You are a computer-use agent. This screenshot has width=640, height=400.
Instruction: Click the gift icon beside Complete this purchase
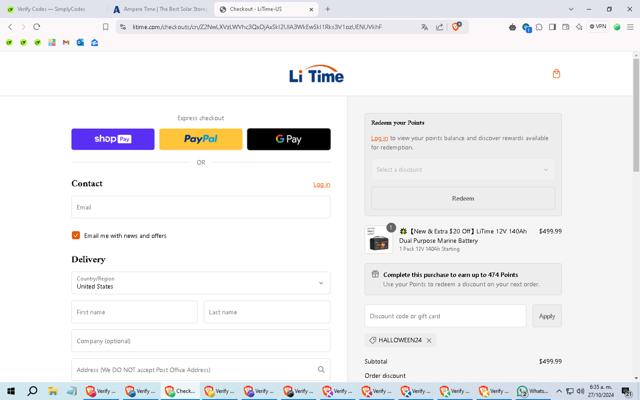(375, 274)
